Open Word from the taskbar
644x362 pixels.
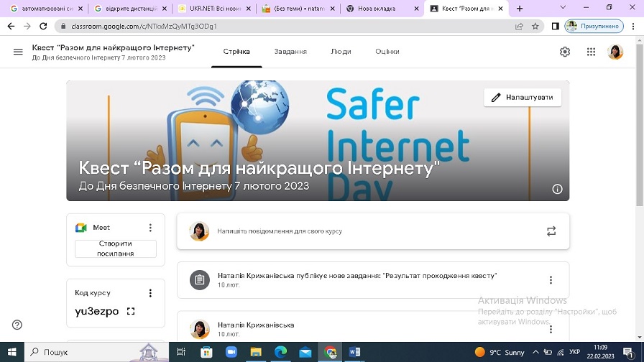coord(354,352)
